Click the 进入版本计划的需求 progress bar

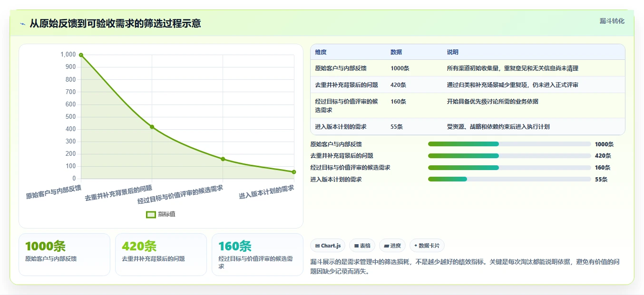tap(509, 179)
